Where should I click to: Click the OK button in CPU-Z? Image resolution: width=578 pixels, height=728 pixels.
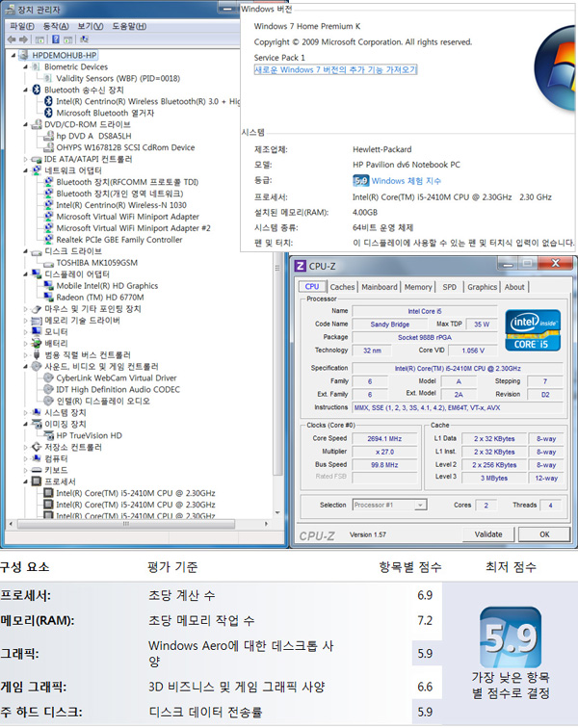[x=544, y=534]
